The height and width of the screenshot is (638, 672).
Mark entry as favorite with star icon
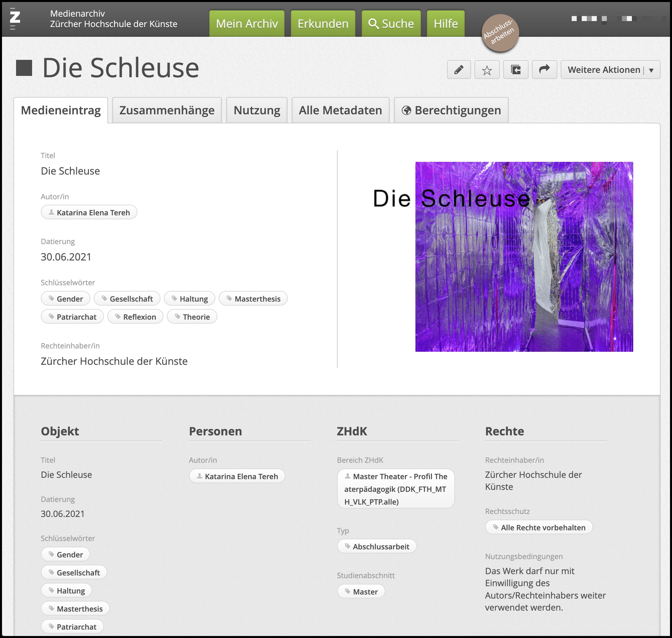[487, 70]
